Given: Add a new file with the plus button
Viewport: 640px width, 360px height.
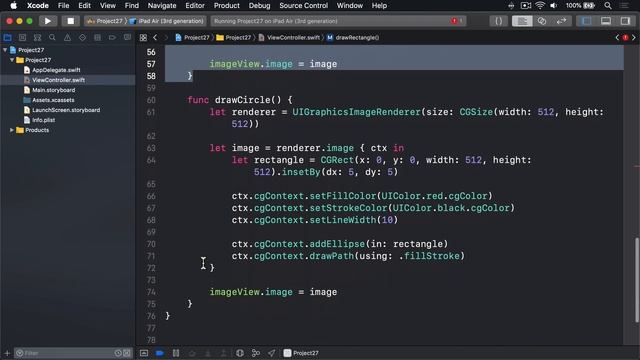Looking at the screenshot, I should pos(7,353).
